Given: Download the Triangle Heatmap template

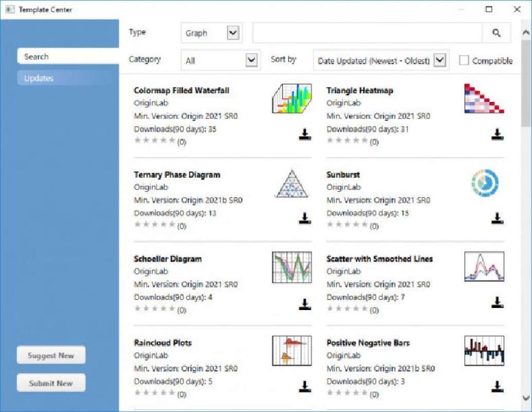Looking at the screenshot, I should 497,135.
